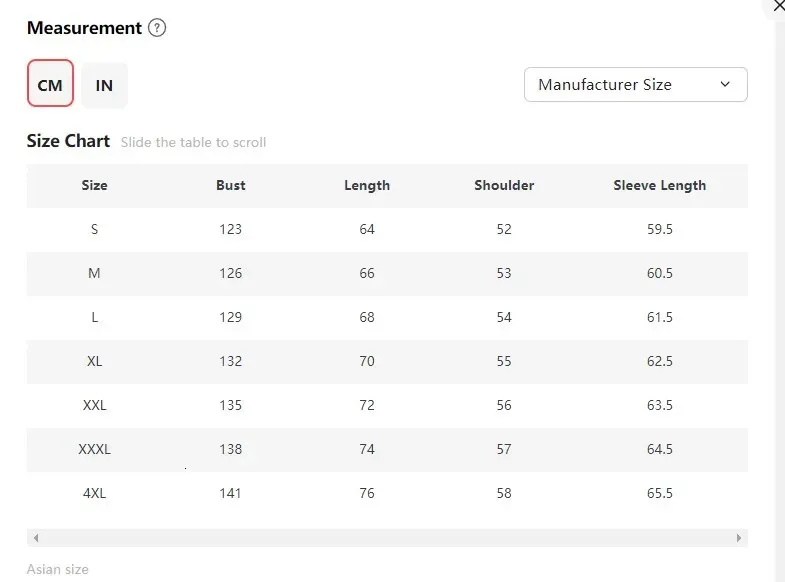Click the Measurement heading
The width and height of the screenshot is (785, 582).
pyautogui.click(x=84, y=28)
